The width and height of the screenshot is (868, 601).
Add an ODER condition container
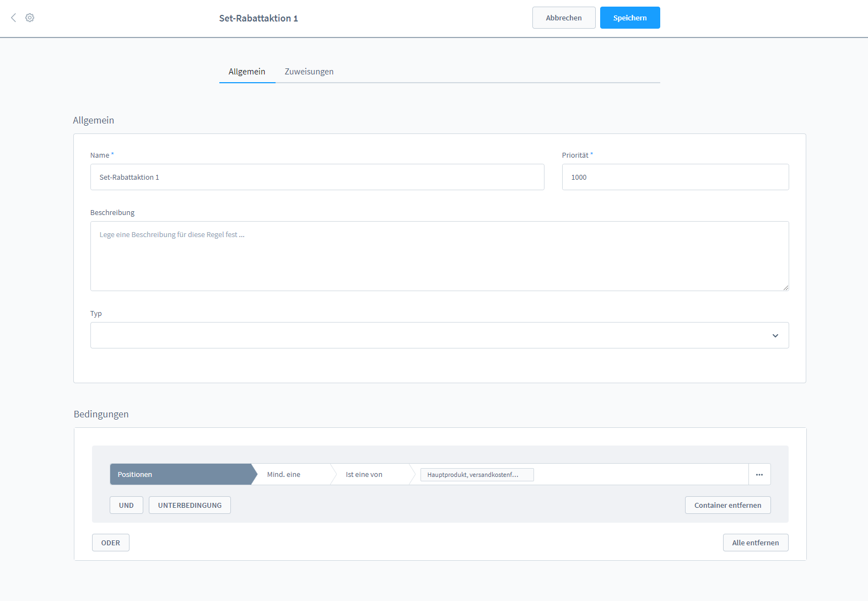110,543
